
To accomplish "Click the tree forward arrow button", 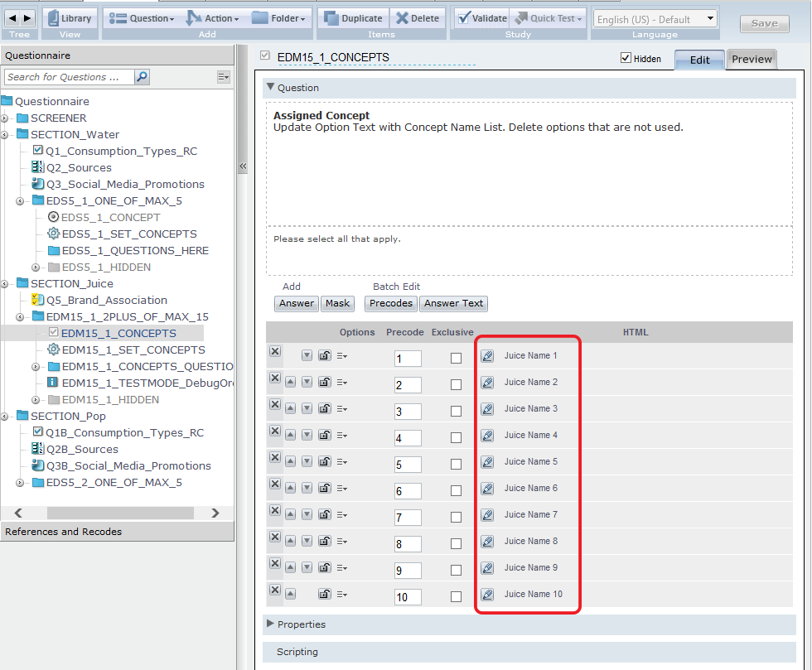I will tap(27, 18).
